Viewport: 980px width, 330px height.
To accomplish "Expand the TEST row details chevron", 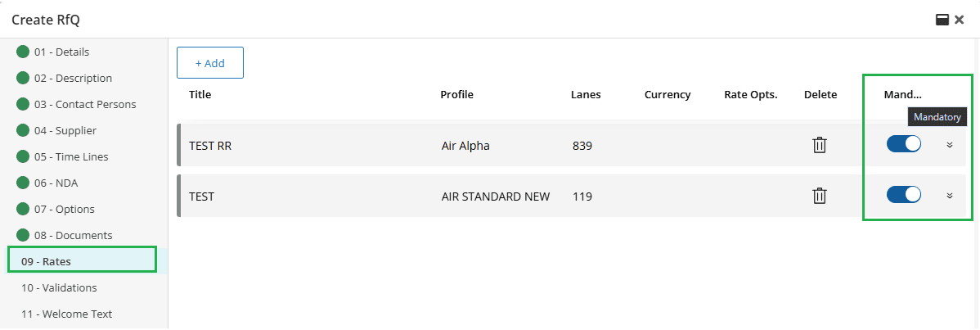I will click(950, 196).
